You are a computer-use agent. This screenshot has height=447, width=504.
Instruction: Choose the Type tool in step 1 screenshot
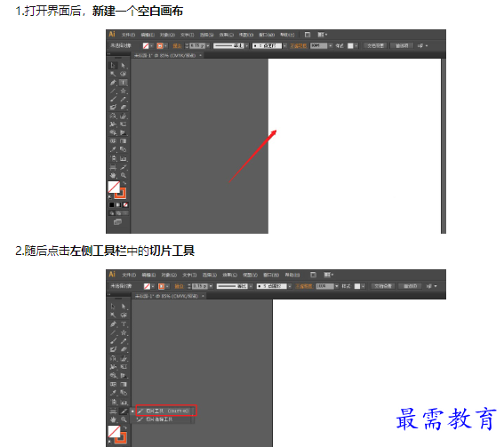tap(124, 83)
